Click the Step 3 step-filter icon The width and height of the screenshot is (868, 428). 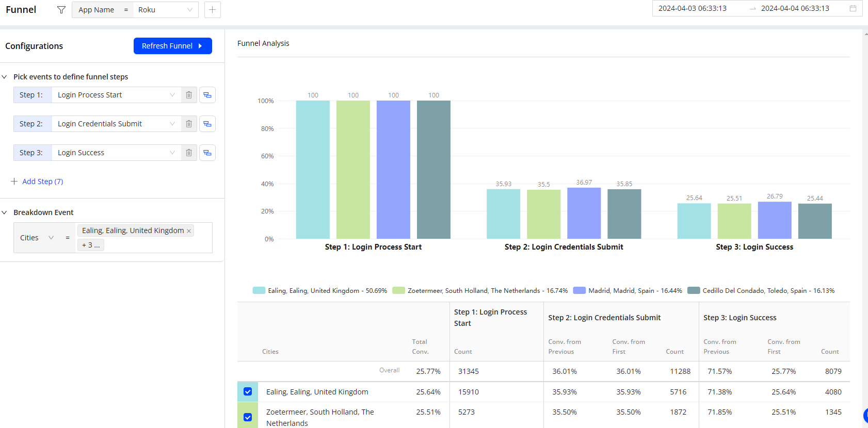coord(207,153)
